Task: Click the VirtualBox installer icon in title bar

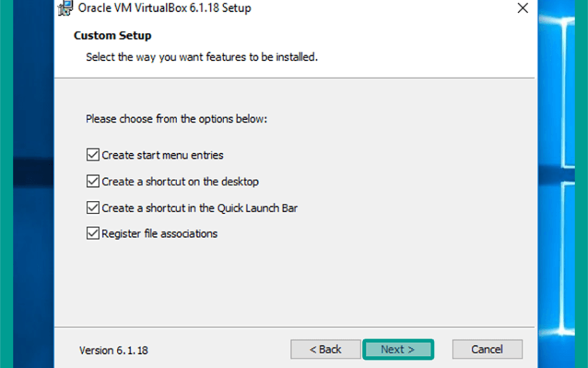Action: (65, 8)
